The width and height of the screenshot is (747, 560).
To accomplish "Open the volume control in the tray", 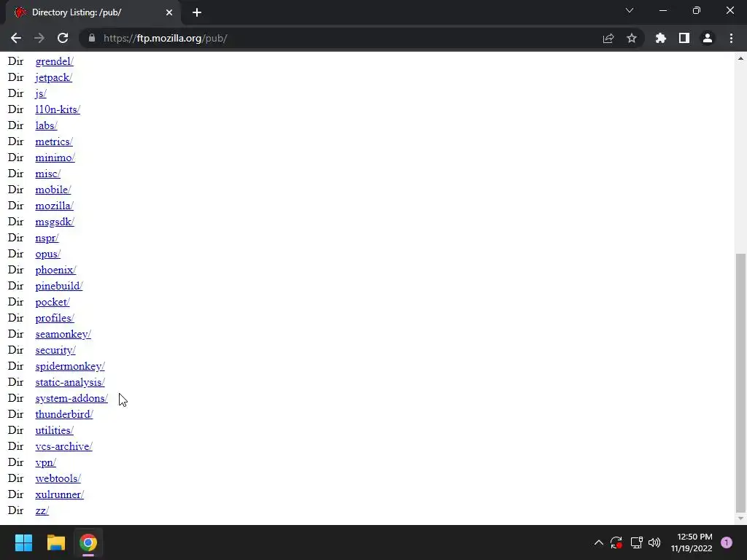I will (x=654, y=542).
